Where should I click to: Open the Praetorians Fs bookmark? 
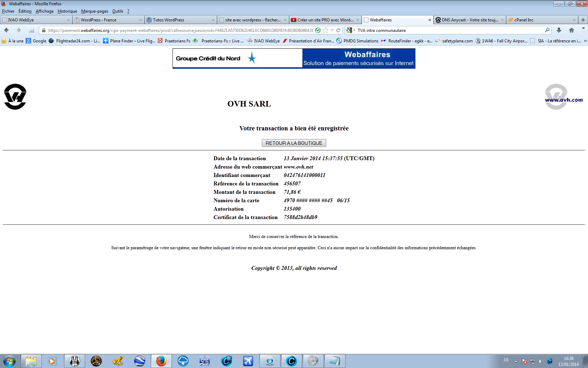coord(174,41)
